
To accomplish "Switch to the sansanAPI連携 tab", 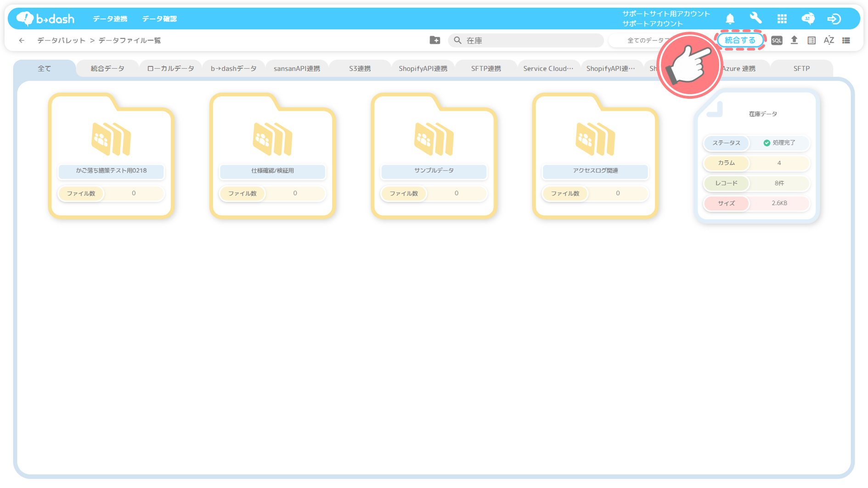I will click(x=297, y=68).
